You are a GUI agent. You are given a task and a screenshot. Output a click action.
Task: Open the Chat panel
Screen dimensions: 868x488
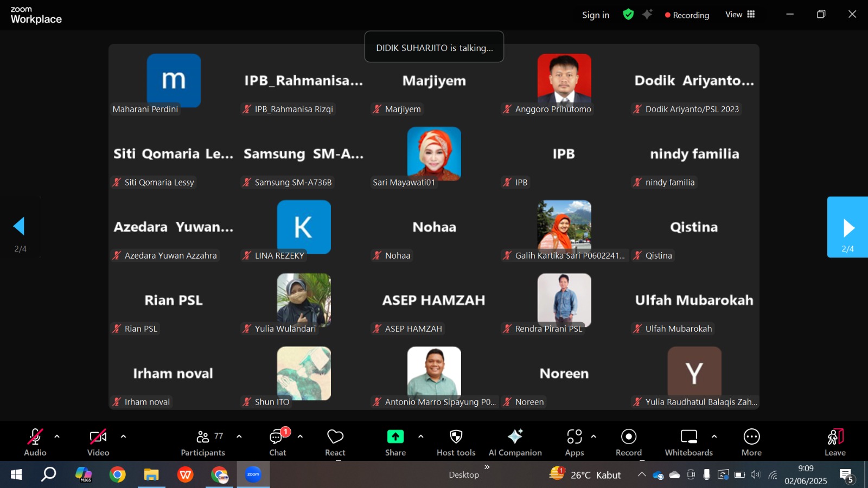coord(278,441)
